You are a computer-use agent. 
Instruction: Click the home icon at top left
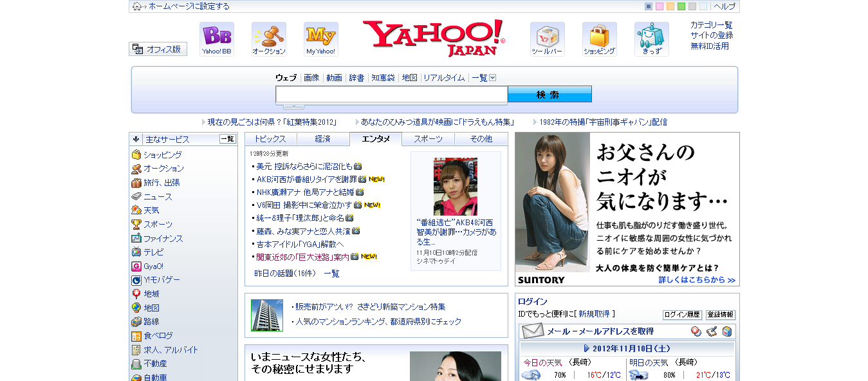click(136, 6)
